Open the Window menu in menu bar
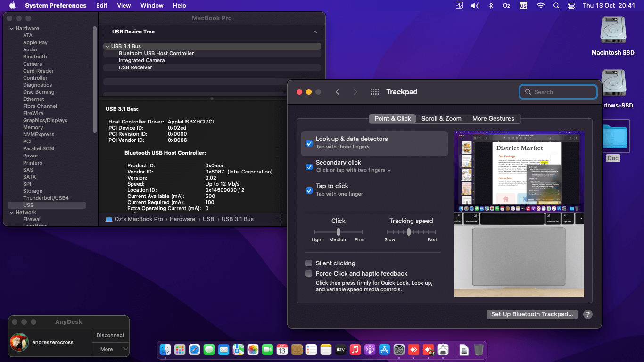644x362 pixels. (152, 6)
